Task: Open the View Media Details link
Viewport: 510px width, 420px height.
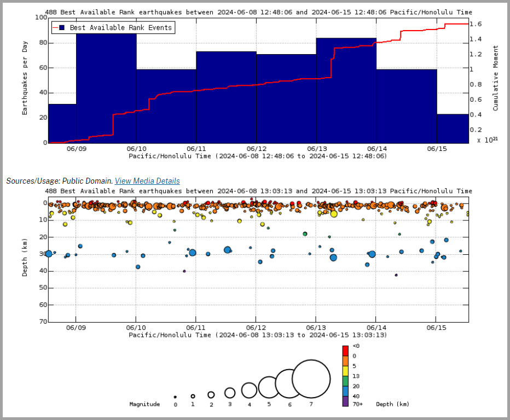Action: [x=147, y=181]
